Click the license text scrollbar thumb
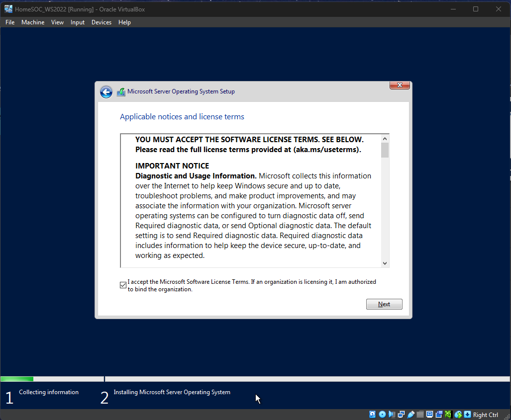 click(385, 150)
